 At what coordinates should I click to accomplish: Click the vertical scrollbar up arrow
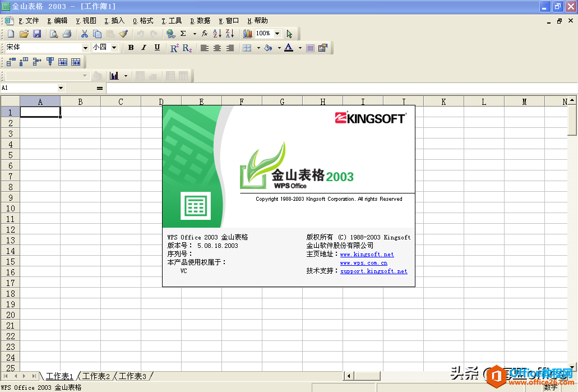tap(572, 100)
